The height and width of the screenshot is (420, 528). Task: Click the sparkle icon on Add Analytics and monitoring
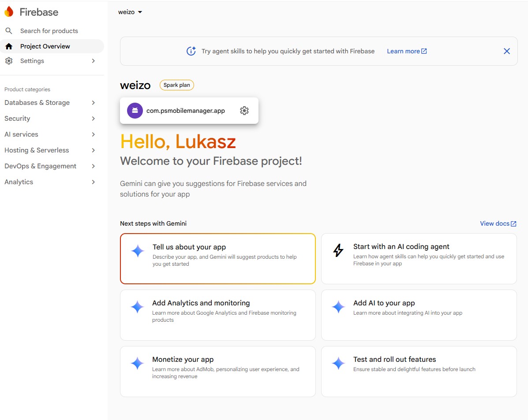click(137, 307)
